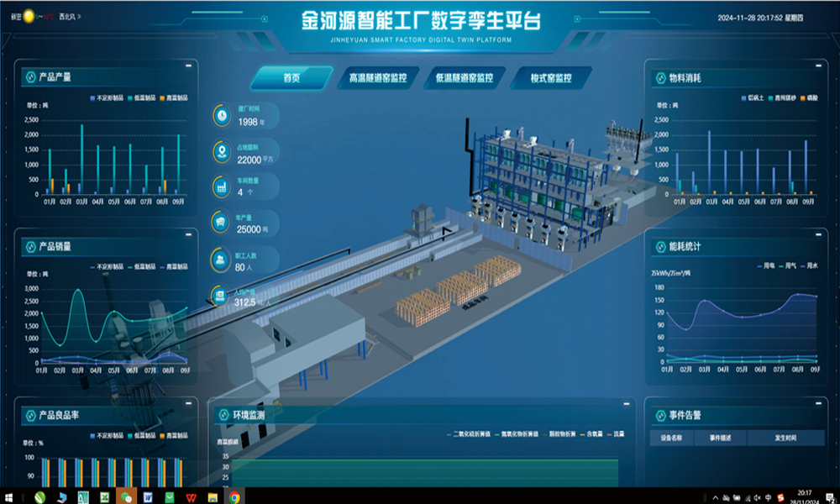Collapse the 产品产量 panel
Screen dimensions: 840x504
tap(188, 66)
